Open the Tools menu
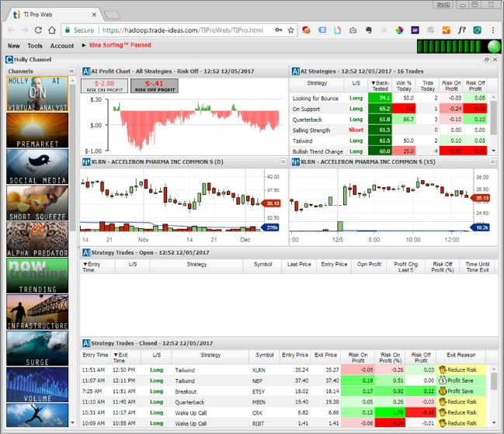The width and height of the screenshot is (504, 434). point(35,46)
